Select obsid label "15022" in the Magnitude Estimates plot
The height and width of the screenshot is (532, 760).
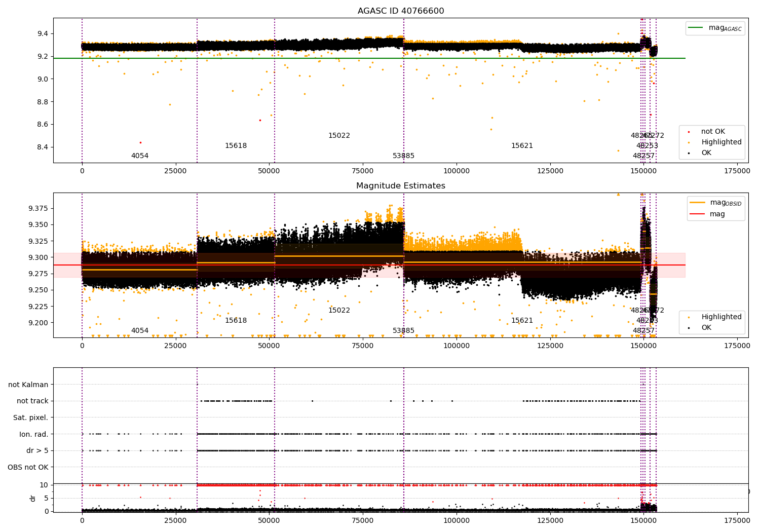pos(339,311)
